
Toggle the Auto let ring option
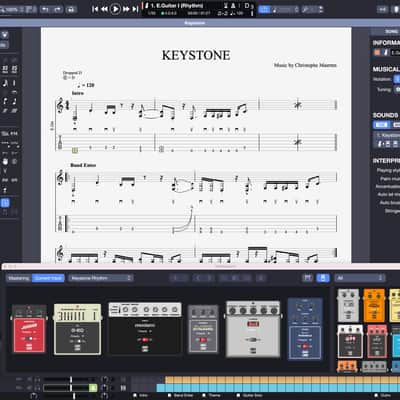tap(389, 194)
